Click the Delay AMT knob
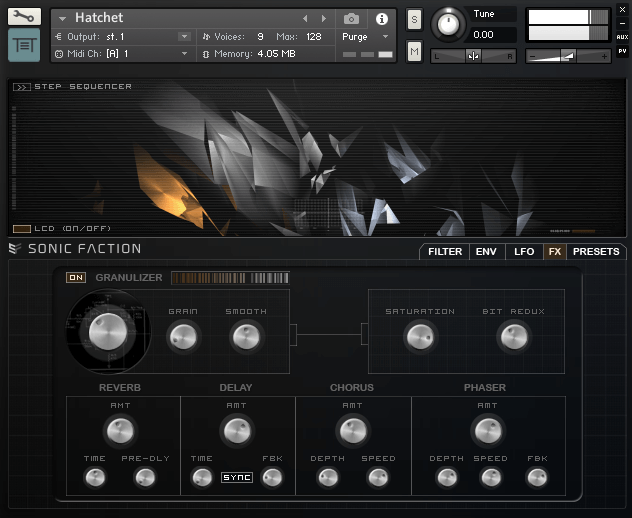 [x=237, y=431]
